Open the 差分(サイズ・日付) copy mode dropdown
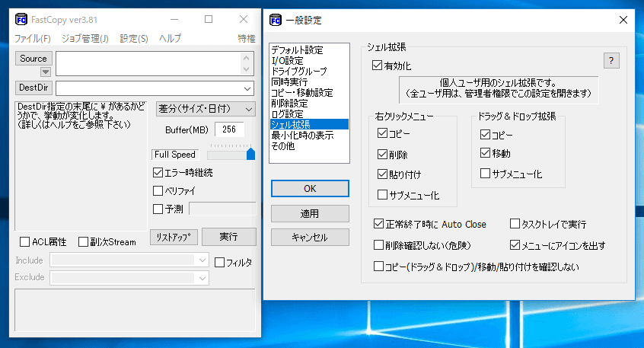 (x=249, y=109)
